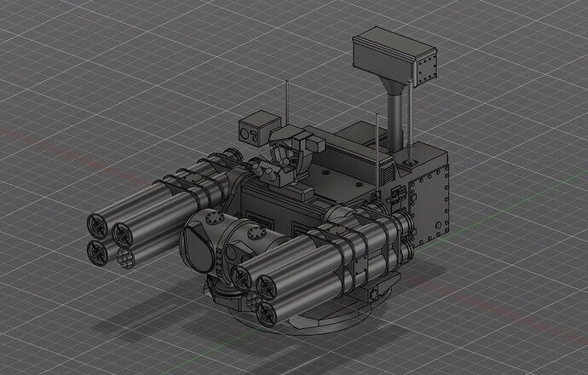Select the rectangular radar panel atop the mast
Image resolution: width=588 pixels, height=375 pixels.
tap(395, 56)
